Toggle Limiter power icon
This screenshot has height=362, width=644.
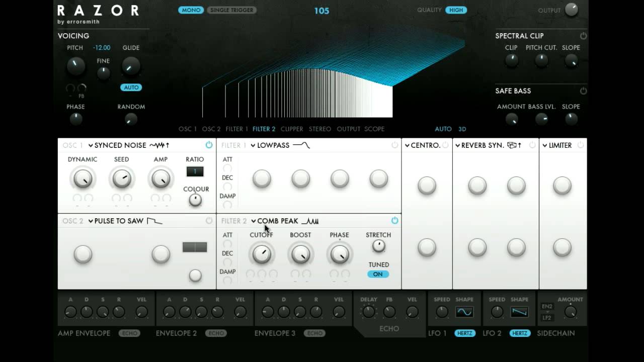pyautogui.click(x=581, y=145)
